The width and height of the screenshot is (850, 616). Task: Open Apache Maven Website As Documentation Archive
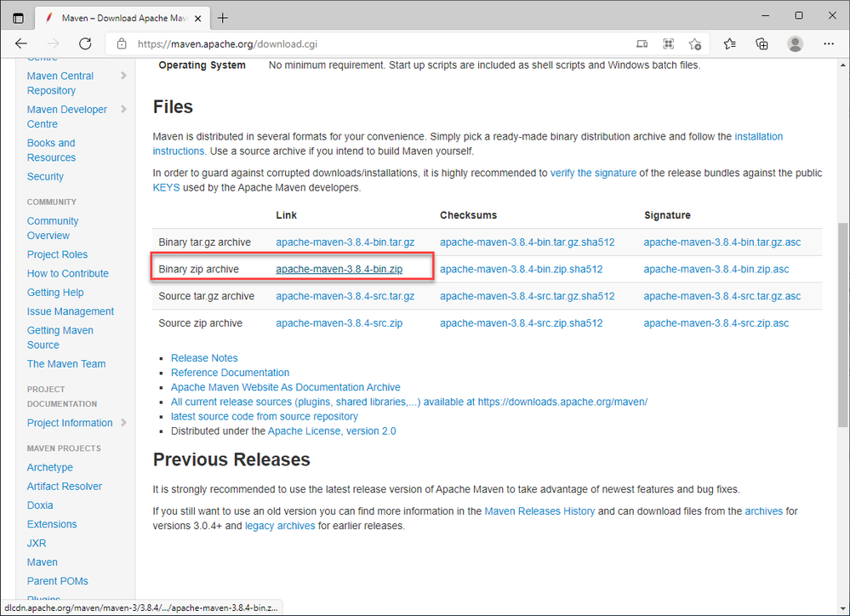[x=285, y=387]
